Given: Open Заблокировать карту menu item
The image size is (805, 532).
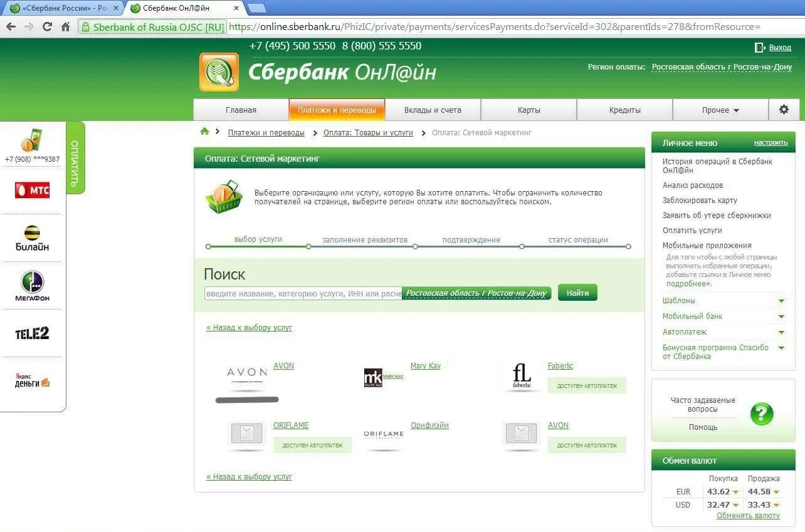Looking at the screenshot, I should (700, 201).
